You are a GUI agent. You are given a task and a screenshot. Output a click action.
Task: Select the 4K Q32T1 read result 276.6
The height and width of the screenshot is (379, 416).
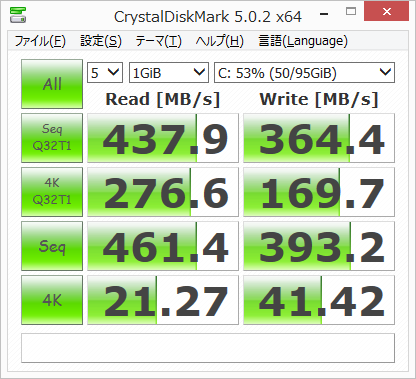[x=163, y=192]
